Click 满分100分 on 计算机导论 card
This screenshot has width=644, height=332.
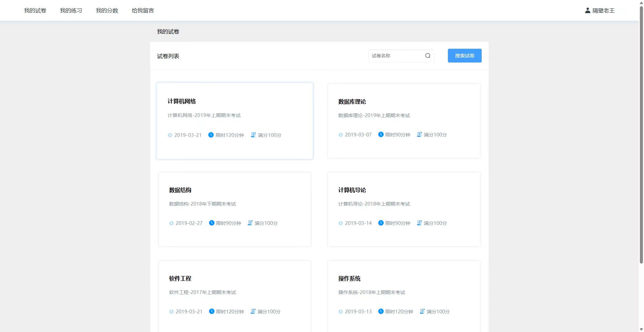coord(435,223)
